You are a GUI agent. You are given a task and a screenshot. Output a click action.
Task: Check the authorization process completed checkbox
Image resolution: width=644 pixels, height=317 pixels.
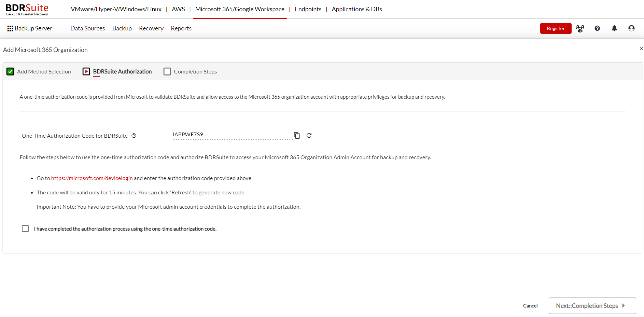pos(25,229)
